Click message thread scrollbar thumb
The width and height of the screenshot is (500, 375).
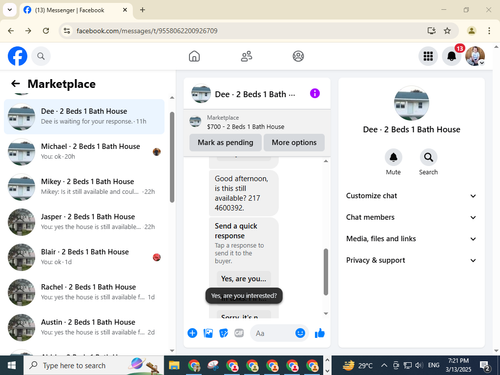click(x=326, y=272)
